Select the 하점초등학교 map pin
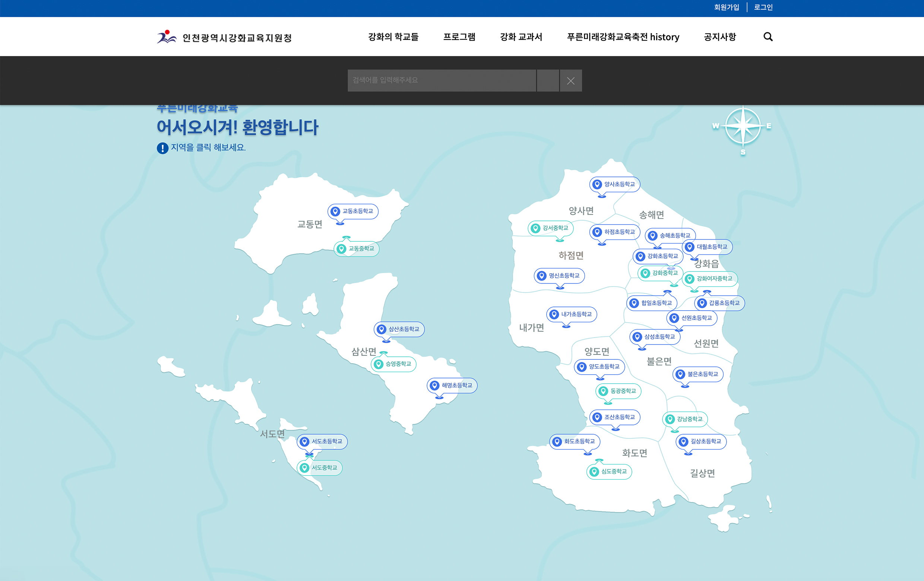The image size is (924, 581). click(615, 232)
